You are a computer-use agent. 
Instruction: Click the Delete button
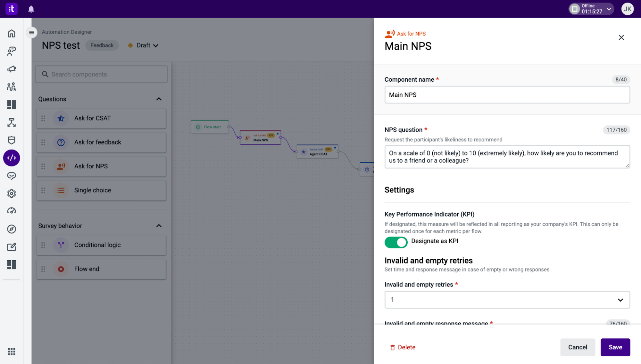(x=403, y=347)
